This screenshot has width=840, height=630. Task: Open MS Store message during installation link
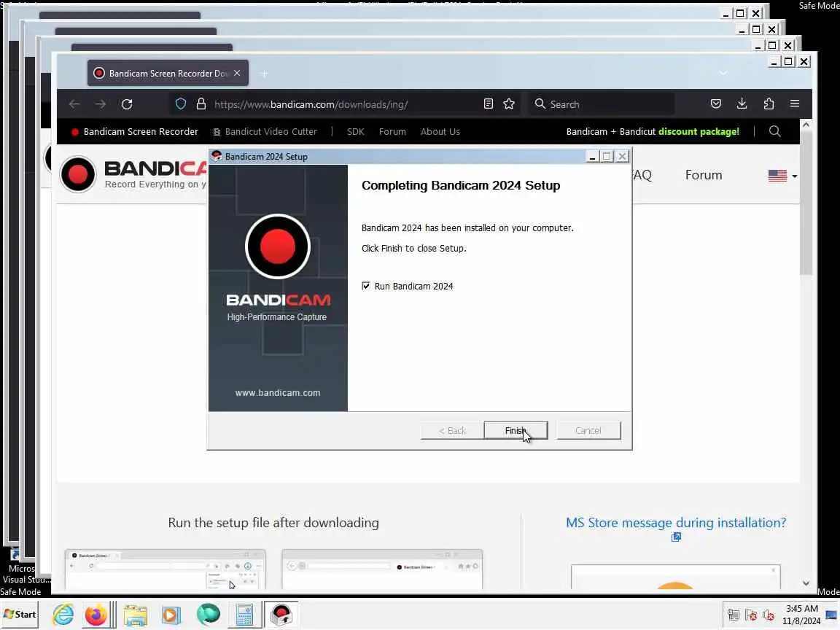click(676, 523)
